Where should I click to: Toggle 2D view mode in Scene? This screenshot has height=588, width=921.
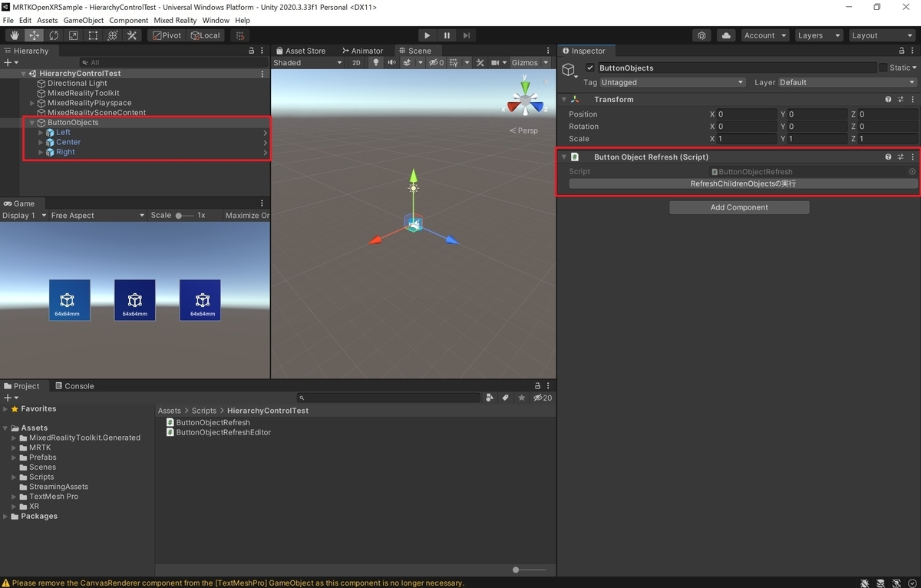click(x=356, y=63)
